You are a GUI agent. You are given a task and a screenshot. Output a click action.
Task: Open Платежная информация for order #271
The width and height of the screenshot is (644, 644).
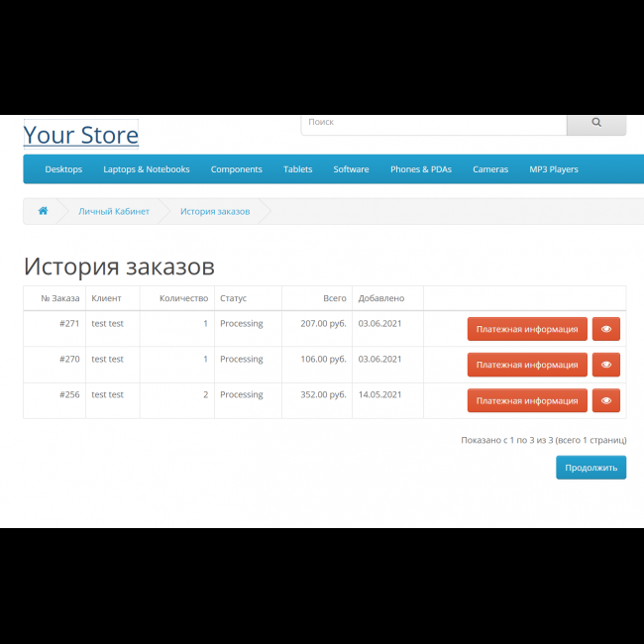(x=527, y=329)
